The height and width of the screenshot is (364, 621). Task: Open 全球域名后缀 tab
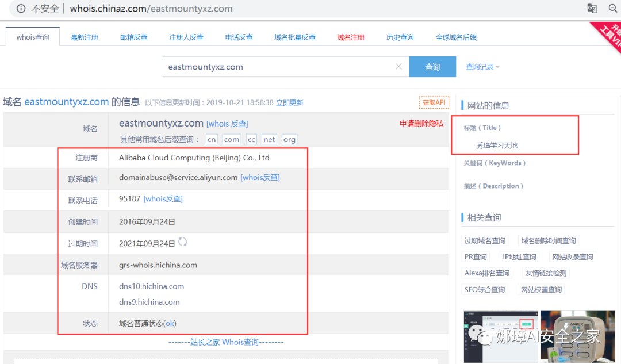[456, 37]
